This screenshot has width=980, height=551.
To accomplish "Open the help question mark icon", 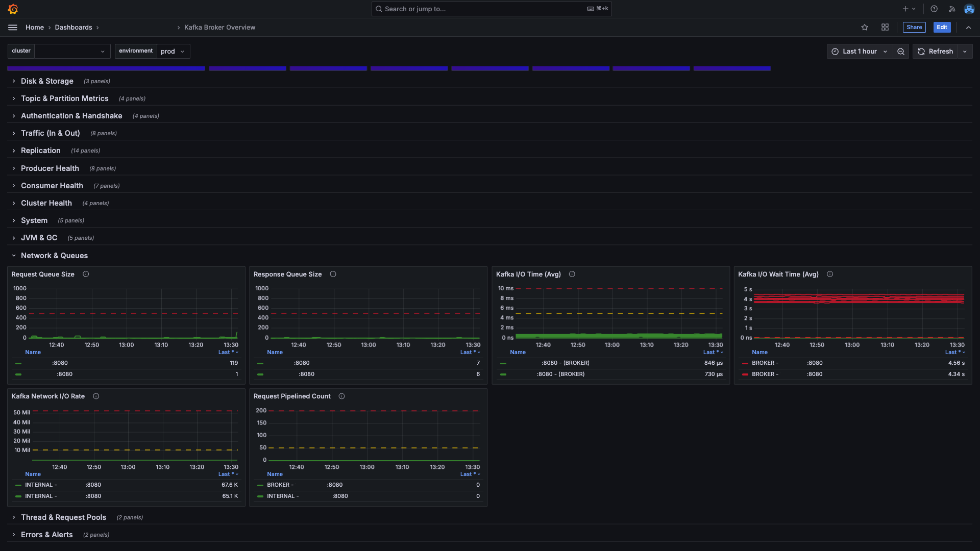I will click(x=934, y=9).
